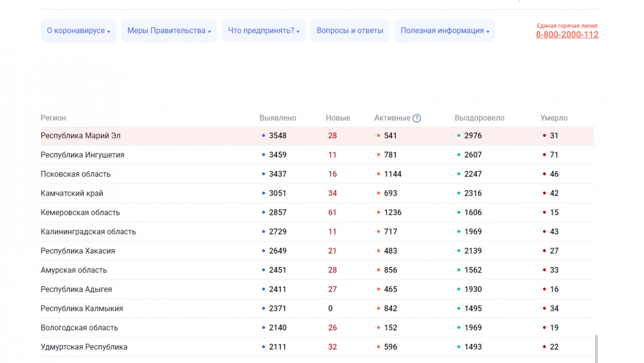Click on Камчатский край region name
Screen dimensions: 644x363
pos(72,194)
